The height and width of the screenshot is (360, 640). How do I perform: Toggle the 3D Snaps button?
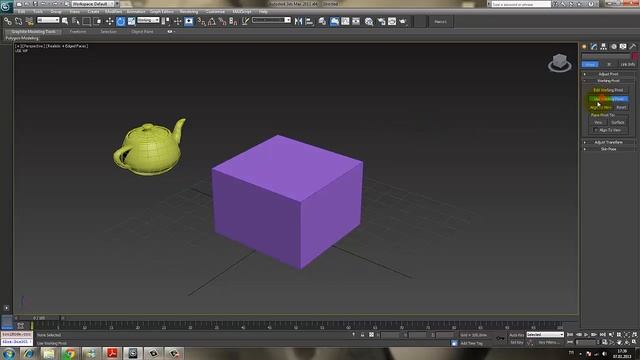[201, 21]
